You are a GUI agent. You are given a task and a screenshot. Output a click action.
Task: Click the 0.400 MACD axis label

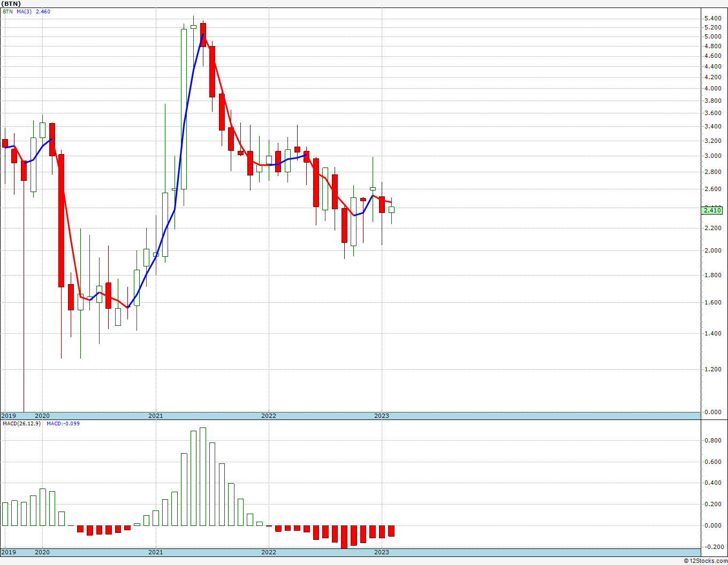click(x=712, y=483)
